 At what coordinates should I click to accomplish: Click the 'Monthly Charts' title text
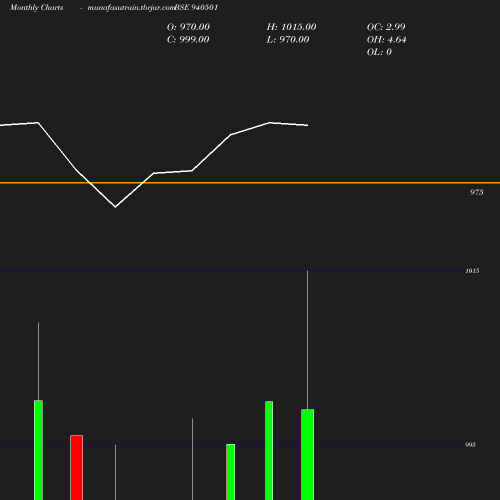pyautogui.click(x=37, y=8)
